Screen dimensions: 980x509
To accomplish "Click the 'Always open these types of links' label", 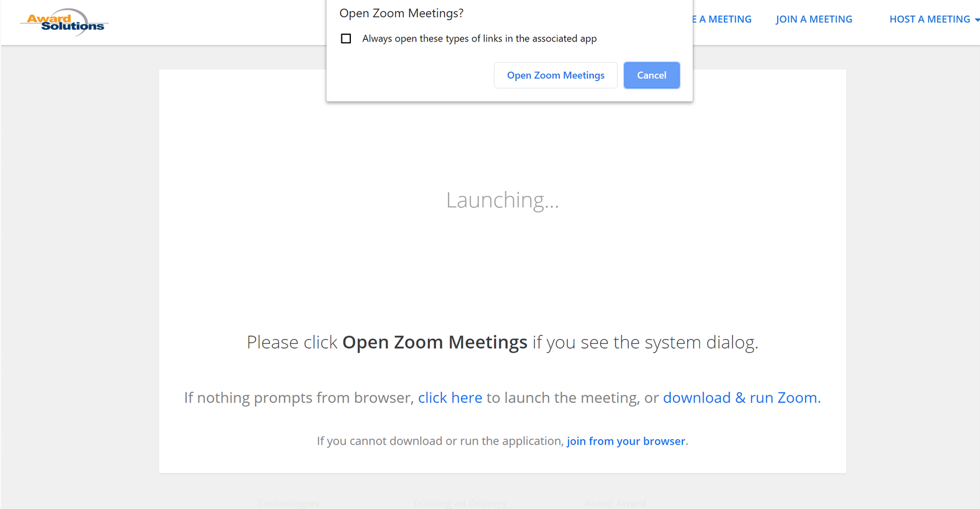I will (479, 38).
